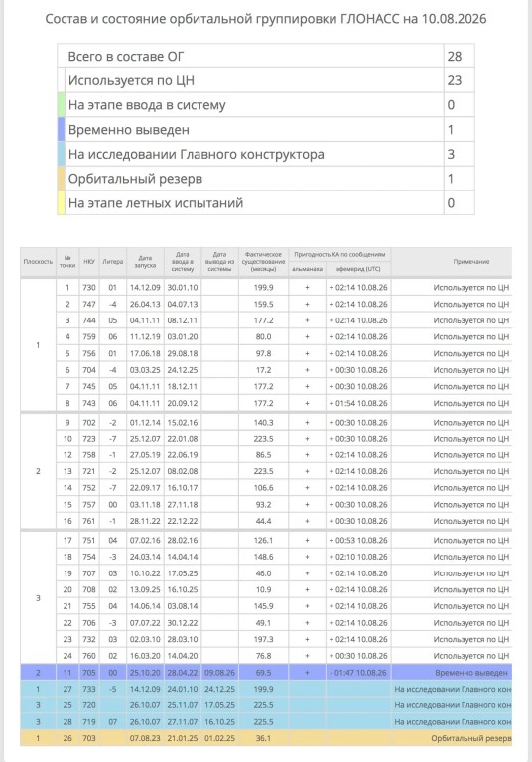Click the 'Дата ввода в систему' column header
532x762 pixels.
(183, 262)
